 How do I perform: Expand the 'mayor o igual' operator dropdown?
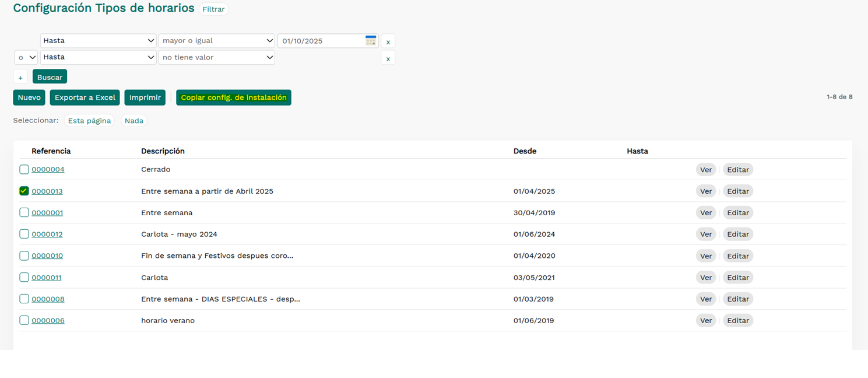coord(216,41)
